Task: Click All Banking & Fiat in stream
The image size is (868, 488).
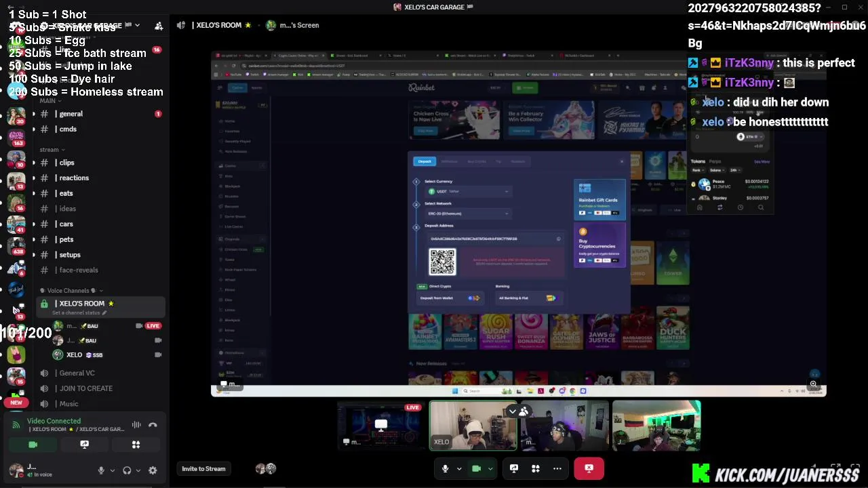Action: coord(528,298)
